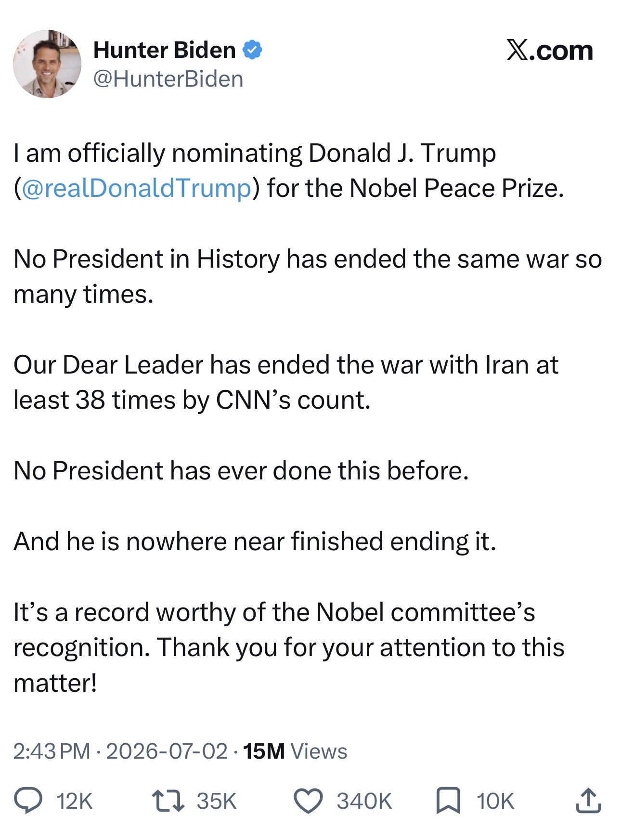Click the blue verified checkmark badge

coord(252,50)
